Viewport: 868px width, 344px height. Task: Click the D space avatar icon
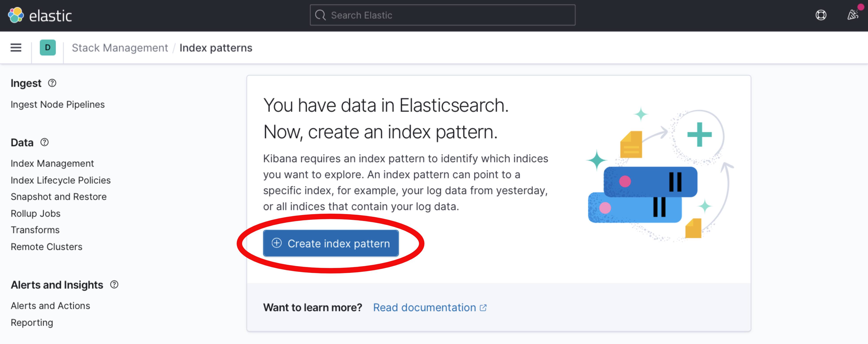[47, 48]
